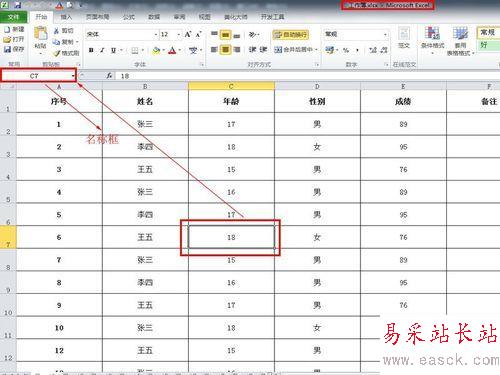Click the New (新建) document icon
Screen dimensions: 500x375
click(7, 29)
